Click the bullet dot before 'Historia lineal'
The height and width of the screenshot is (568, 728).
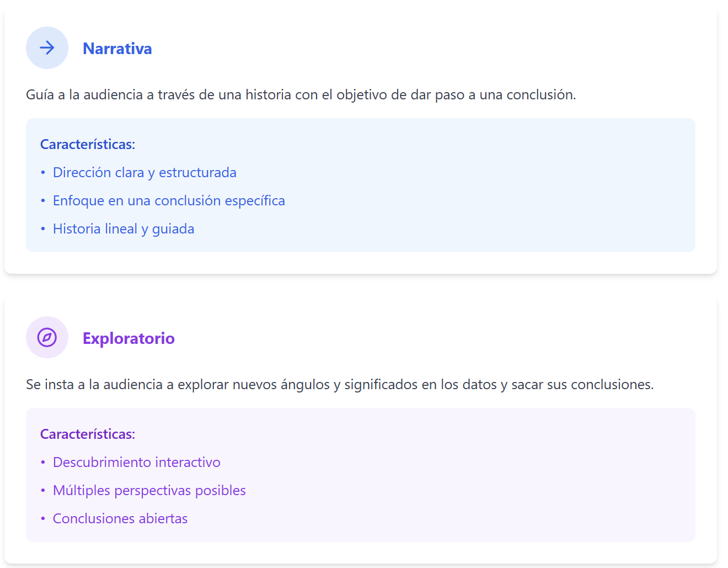point(43,229)
